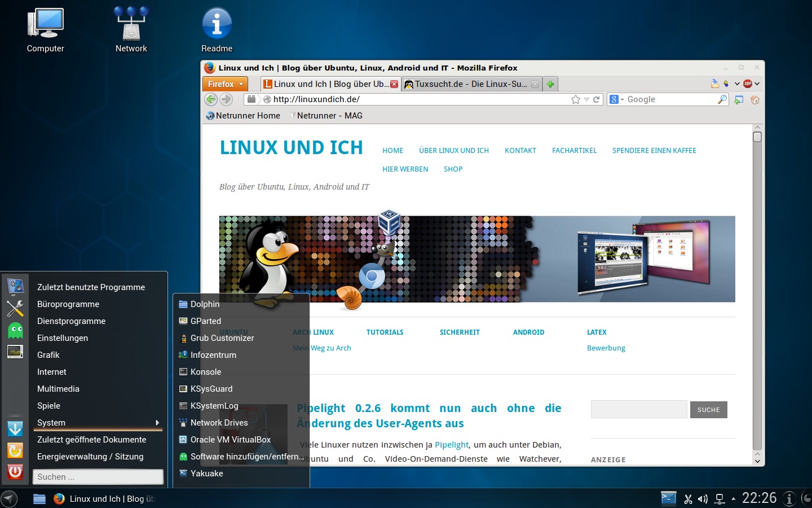
Task: Open the Internet category in launcher menu
Action: tap(52, 372)
